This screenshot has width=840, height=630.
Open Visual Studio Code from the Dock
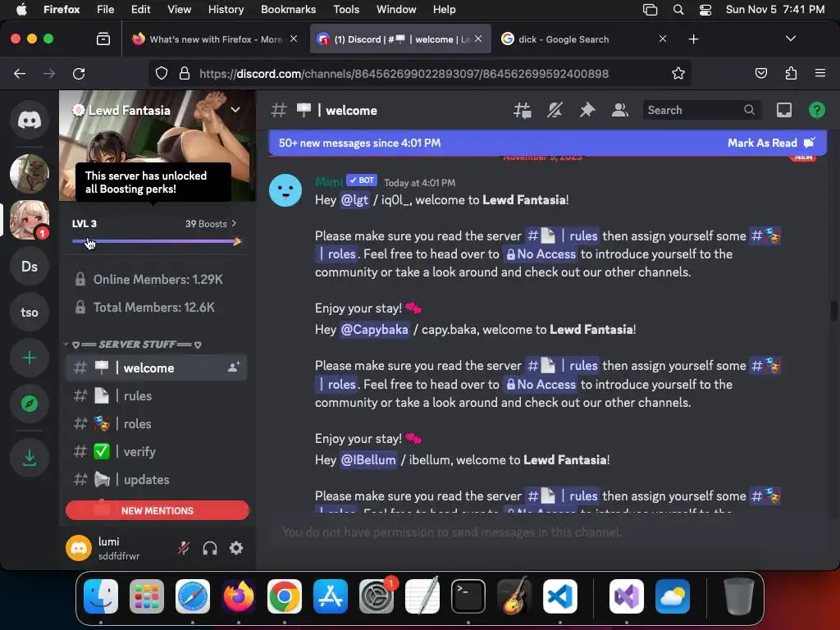(559, 596)
